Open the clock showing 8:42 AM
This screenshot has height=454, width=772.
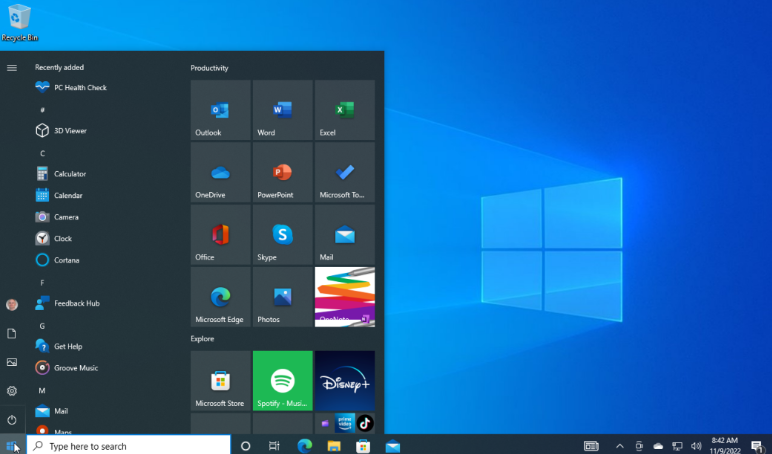coord(725,446)
